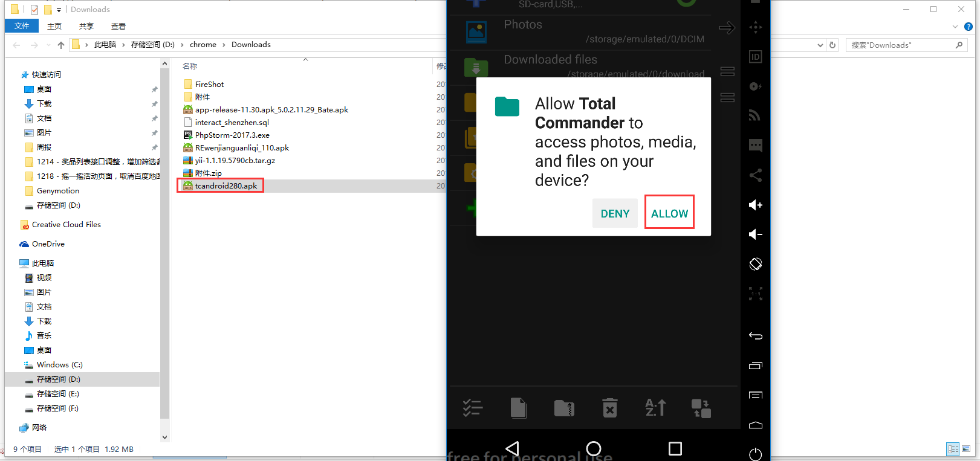Image resolution: width=980 pixels, height=461 pixels.
Task: Open Genymotion remote control cross-arrows widget
Action: 755,27
